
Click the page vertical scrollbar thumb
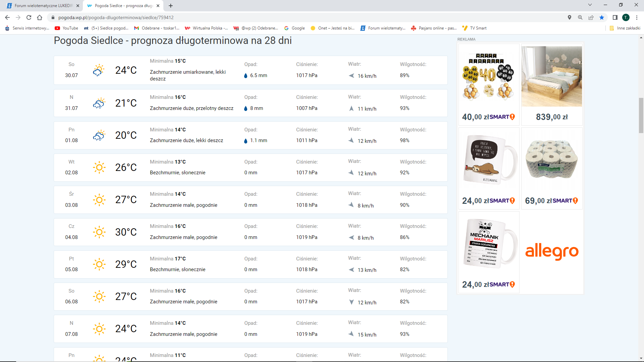[641, 115]
